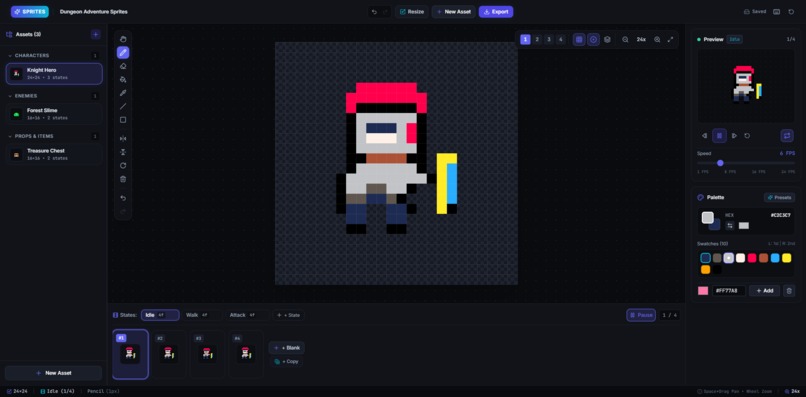This screenshot has height=397, width=806.
Task: Click the hex color input #FF77A8
Action: 728,291
